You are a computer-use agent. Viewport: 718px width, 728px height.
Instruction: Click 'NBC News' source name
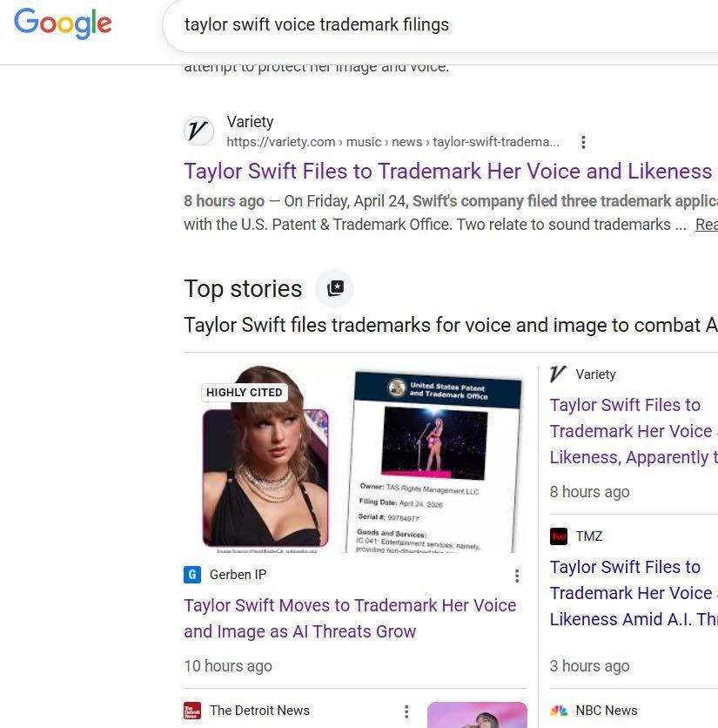click(x=606, y=711)
